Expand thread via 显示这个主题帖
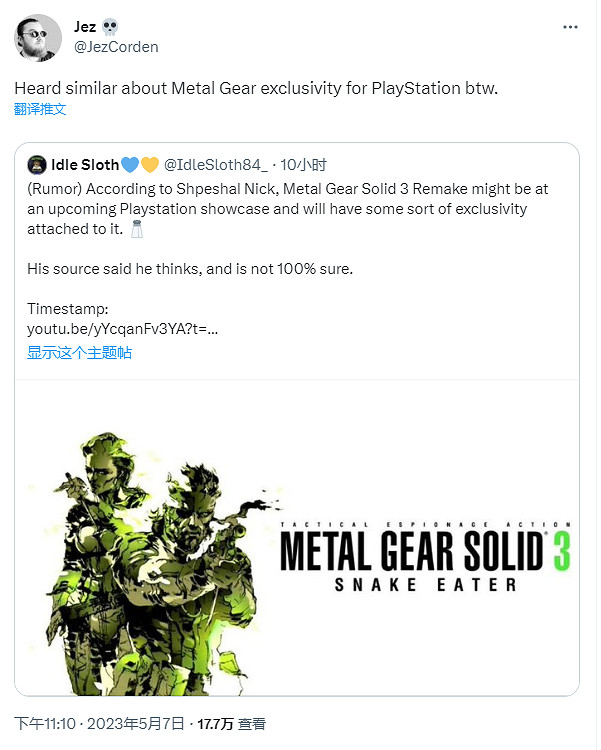This screenshot has height=750, width=601. click(79, 352)
